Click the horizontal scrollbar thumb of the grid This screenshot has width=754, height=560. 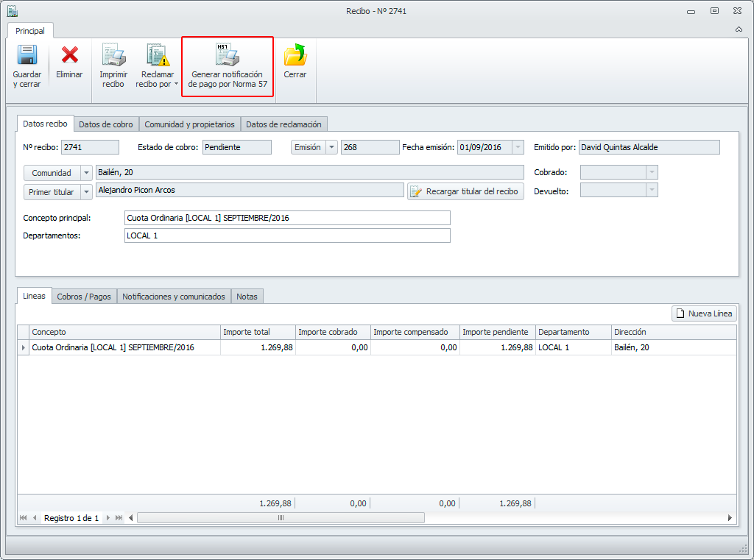tap(281, 518)
